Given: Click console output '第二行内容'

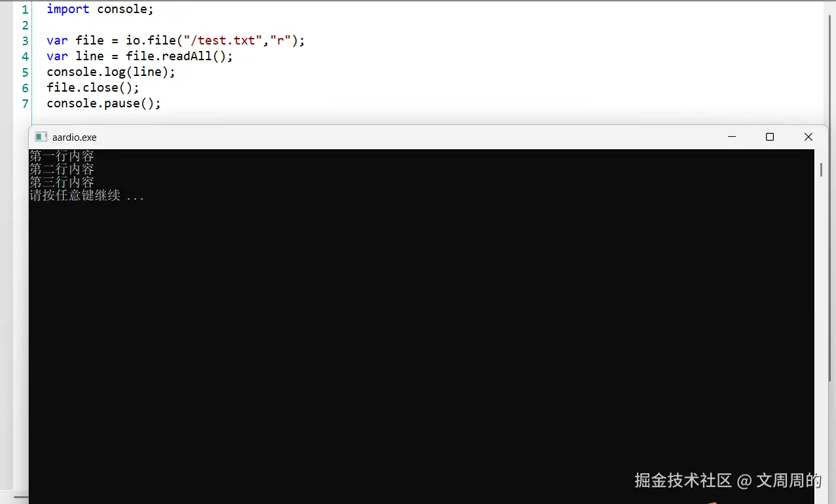Looking at the screenshot, I should 62,170.
